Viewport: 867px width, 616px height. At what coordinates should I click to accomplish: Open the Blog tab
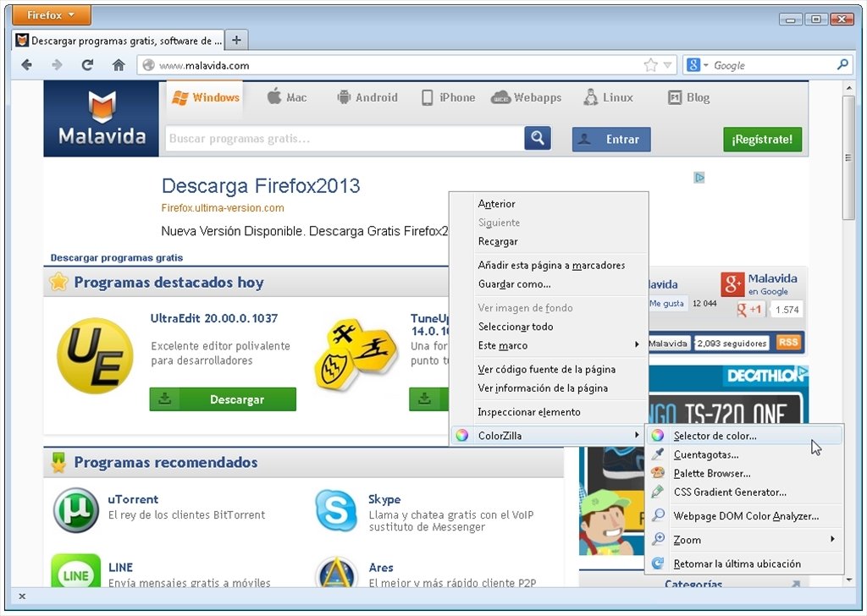pyautogui.click(x=689, y=98)
